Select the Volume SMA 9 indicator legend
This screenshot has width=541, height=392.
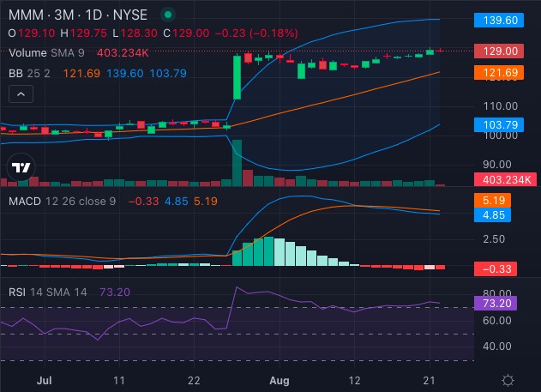pos(46,53)
